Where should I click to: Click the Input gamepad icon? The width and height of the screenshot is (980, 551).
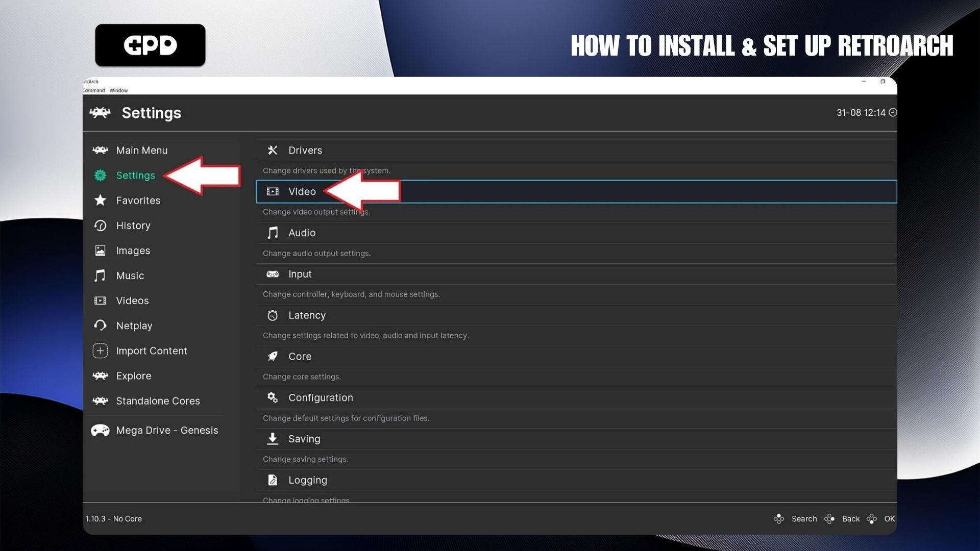click(273, 274)
